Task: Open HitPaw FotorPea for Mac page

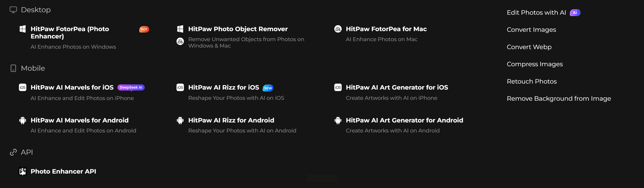Action: 386,29
